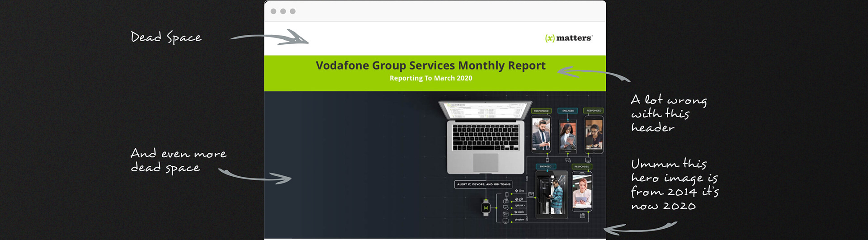
Task: Click the RESPONDED tag above the red-haired woman's phone
Action: 582,167
